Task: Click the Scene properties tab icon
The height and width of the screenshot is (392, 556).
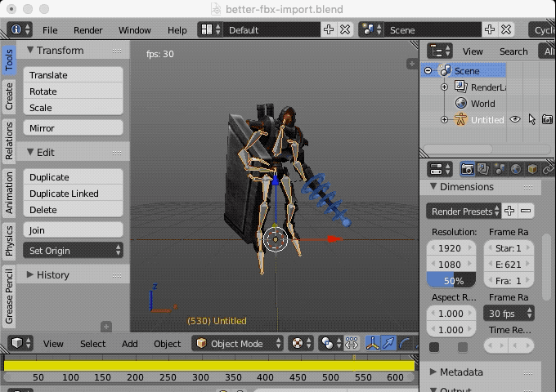Action: (500, 169)
